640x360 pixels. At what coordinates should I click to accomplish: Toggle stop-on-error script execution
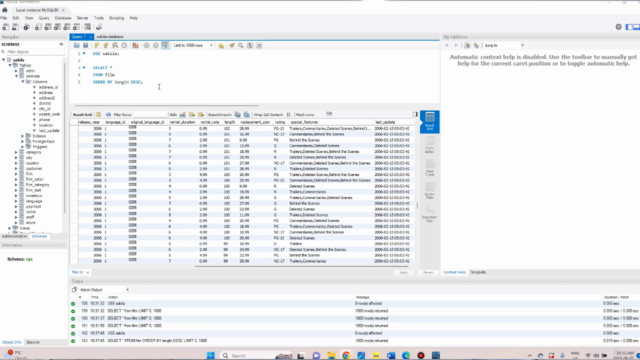pos(135,45)
